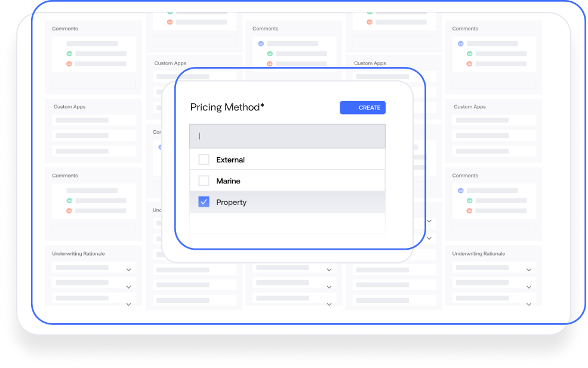Click orange avatar in top-right Comments panel
Screen dimensions: 588x368
[x=469, y=63]
